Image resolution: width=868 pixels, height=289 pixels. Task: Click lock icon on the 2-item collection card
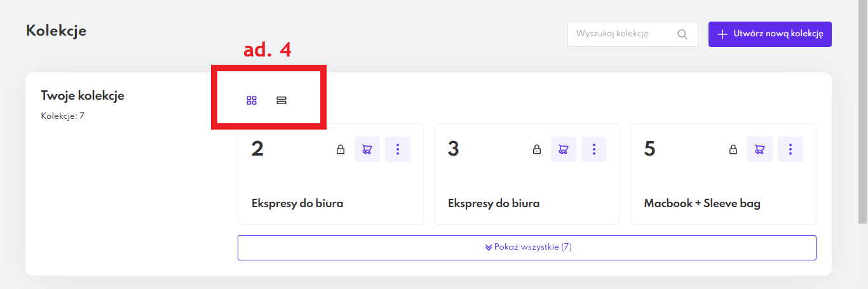pos(341,149)
